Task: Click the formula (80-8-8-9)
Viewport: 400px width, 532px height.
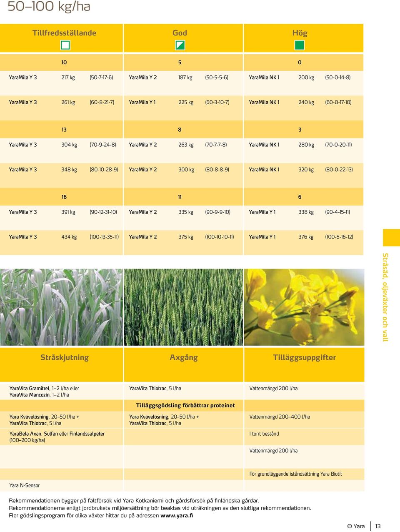Action: point(217,170)
